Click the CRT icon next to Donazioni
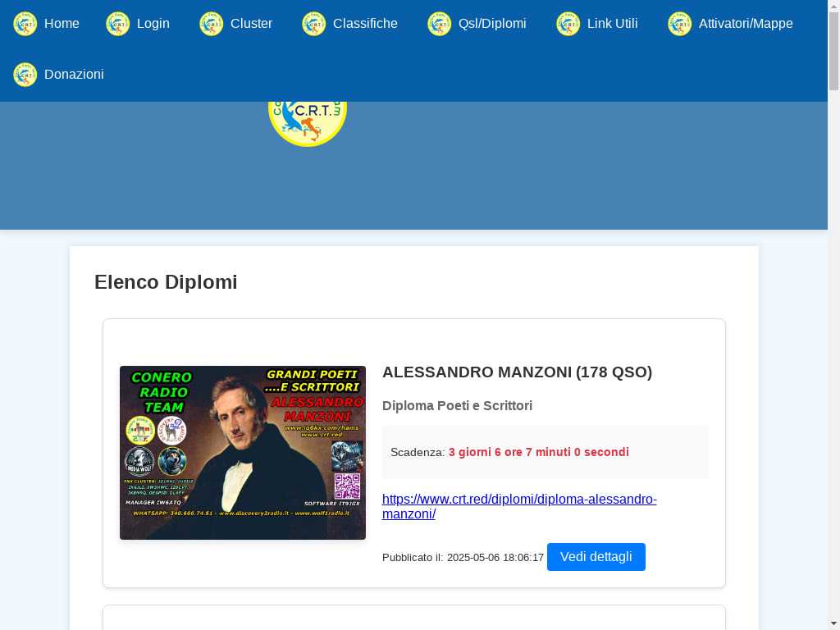This screenshot has height=630, width=840. (25, 75)
